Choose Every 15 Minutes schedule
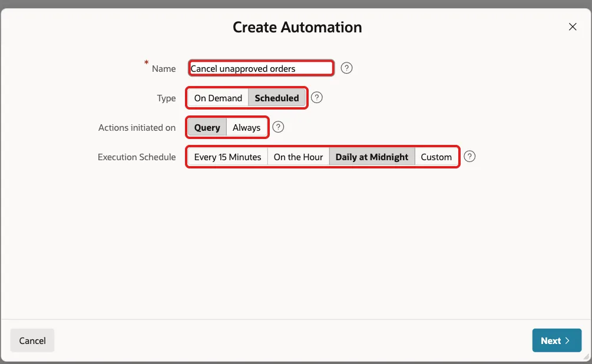This screenshot has height=364, width=592. [227, 157]
